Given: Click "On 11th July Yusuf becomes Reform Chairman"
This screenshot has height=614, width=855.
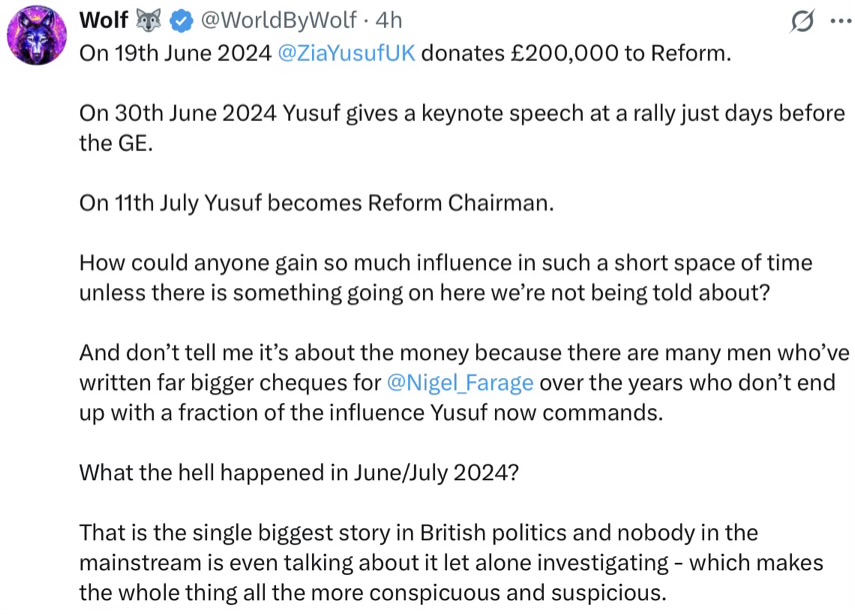Looking at the screenshot, I should click(x=315, y=203).
